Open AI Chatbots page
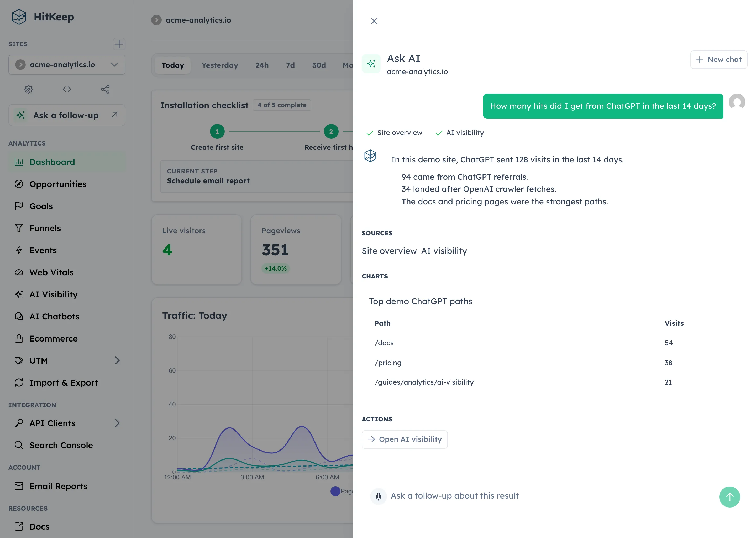 (67, 316)
